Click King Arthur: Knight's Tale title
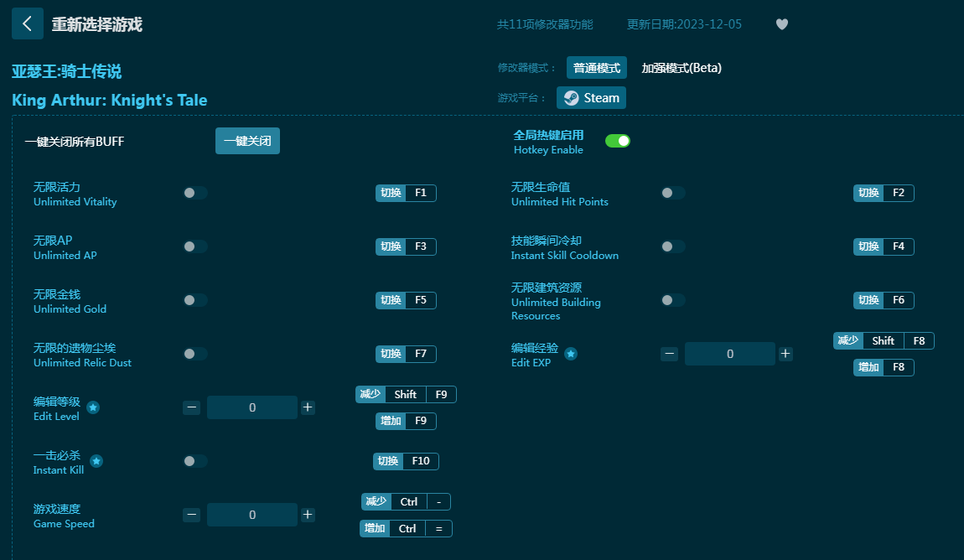Screen dimensions: 964x560 coord(110,101)
